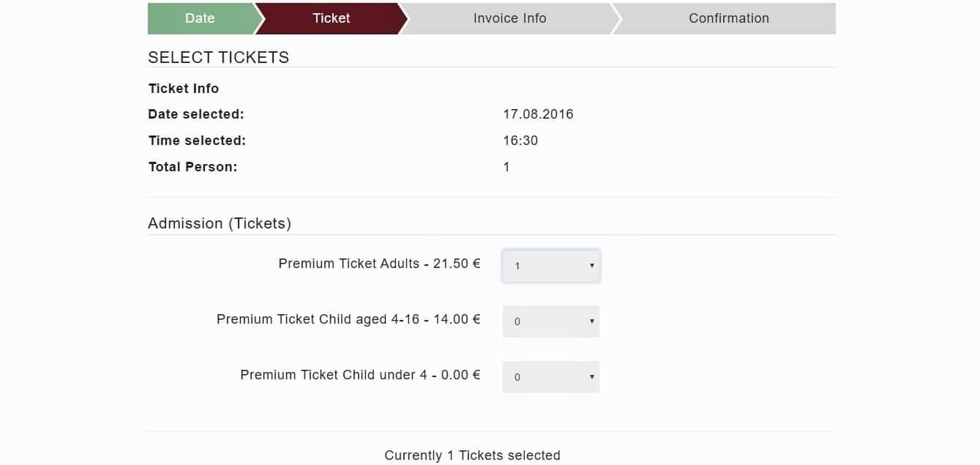Click the SELECT TICKETS heading

point(218,57)
